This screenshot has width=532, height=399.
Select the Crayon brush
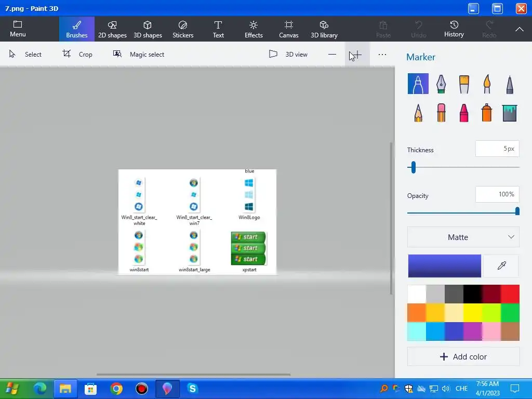coord(464,113)
